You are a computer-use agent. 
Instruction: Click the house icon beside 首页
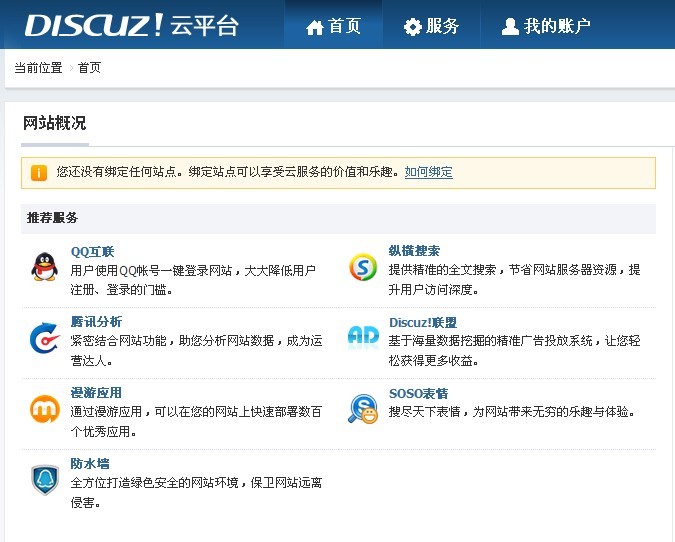coord(315,27)
